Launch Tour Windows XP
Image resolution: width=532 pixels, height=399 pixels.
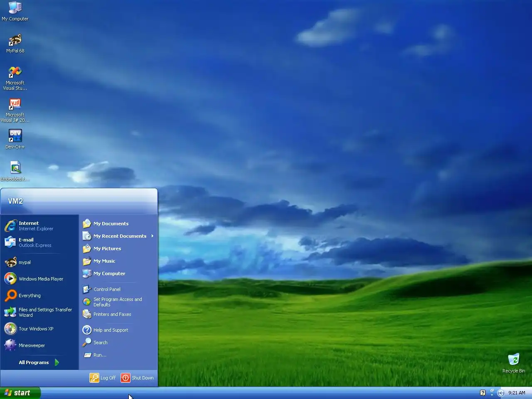[x=39, y=329]
